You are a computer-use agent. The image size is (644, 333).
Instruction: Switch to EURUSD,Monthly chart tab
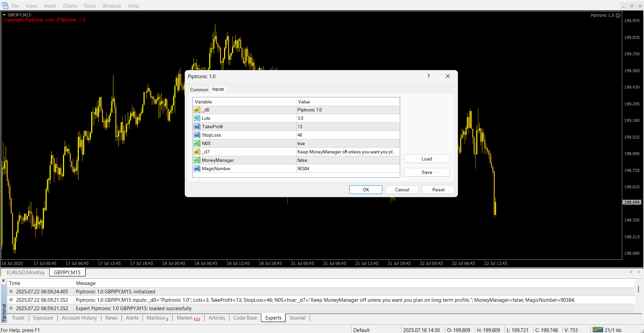pos(25,273)
